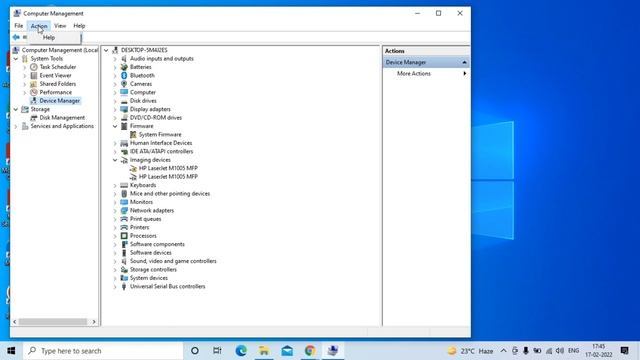Click the Keyboards category icon
The width and height of the screenshot is (640, 360).
[x=124, y=185]
